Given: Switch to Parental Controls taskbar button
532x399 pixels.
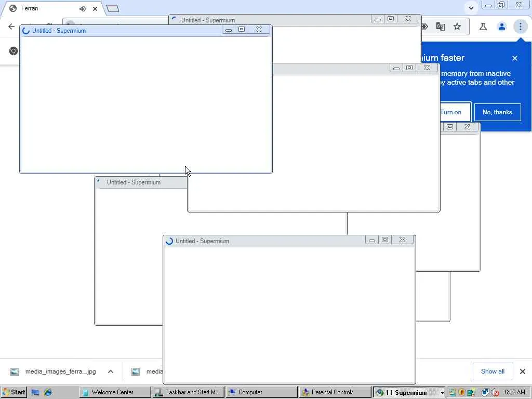Looking at the screenshot, I should click(x=335, y=392).
